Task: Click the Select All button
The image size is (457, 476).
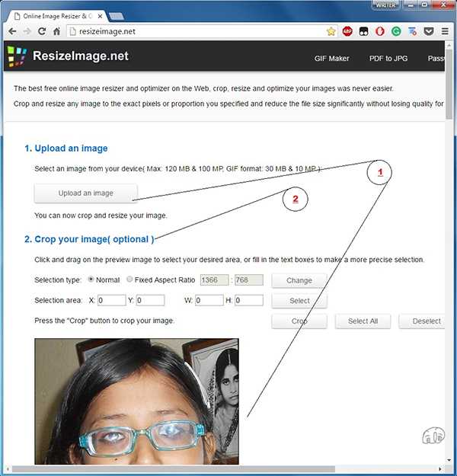Action: (x=363, y=321)
